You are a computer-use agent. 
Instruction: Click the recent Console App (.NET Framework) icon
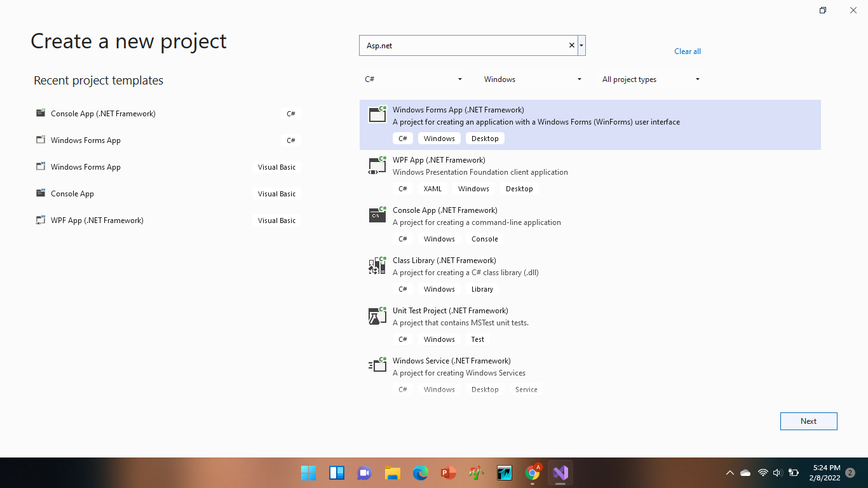[41, 113]
